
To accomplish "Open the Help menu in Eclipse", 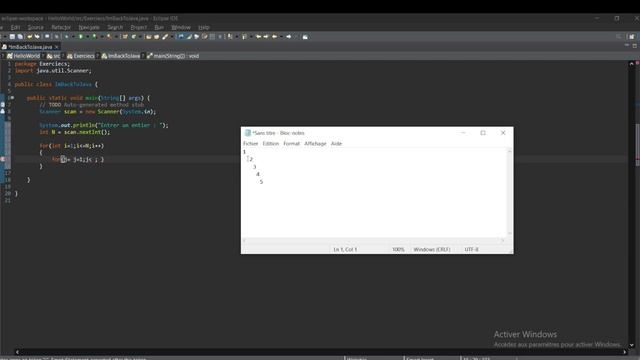I will (204, 27).
